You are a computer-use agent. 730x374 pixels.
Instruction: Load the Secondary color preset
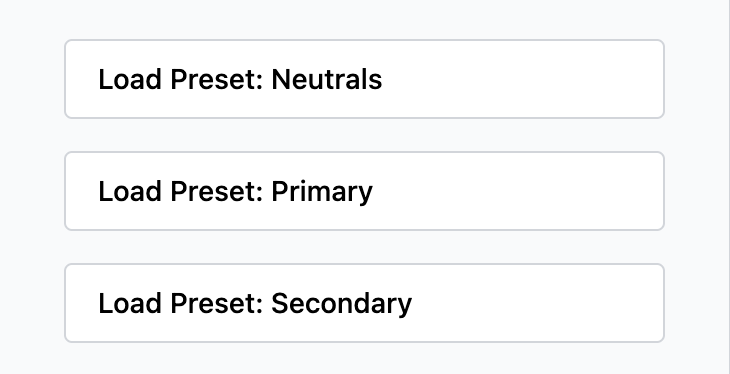click(364, 303)
